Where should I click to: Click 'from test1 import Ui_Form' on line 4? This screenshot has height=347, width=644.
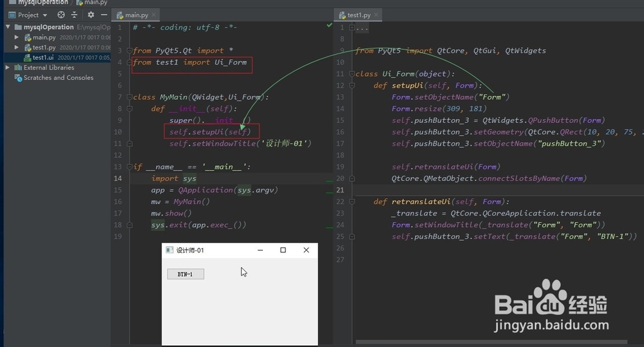pos(190,62)
